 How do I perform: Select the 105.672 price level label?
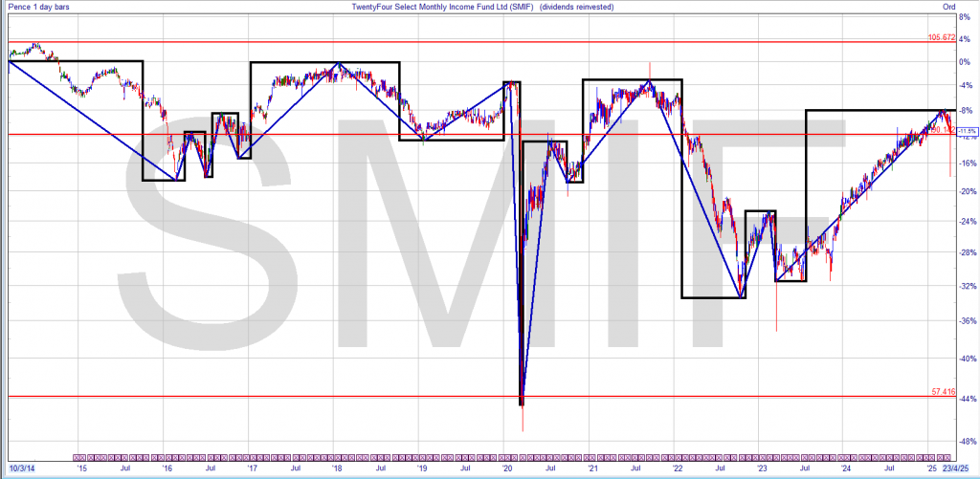click(942, 37)
